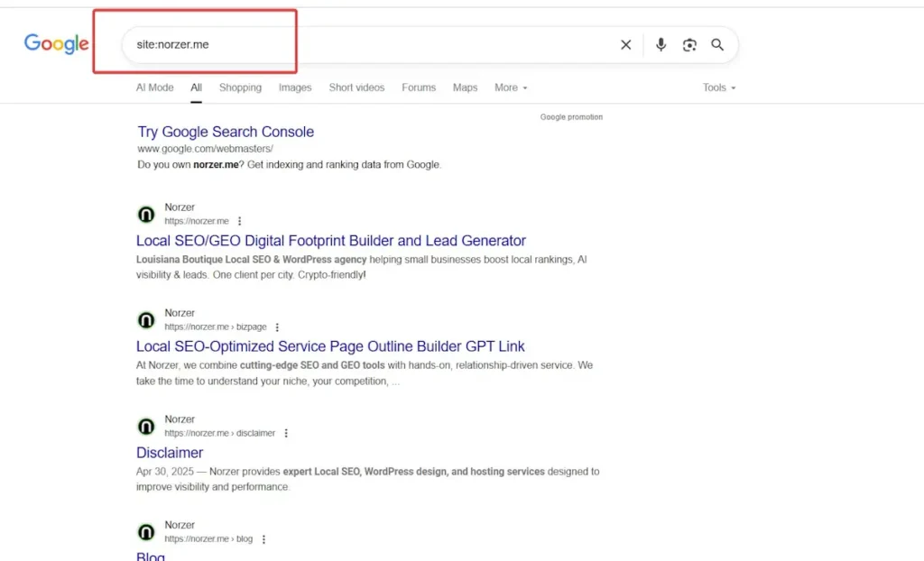Viewport: 924px width, 561px height.
Task: Select the All results tab
Action: pos(196,87)
